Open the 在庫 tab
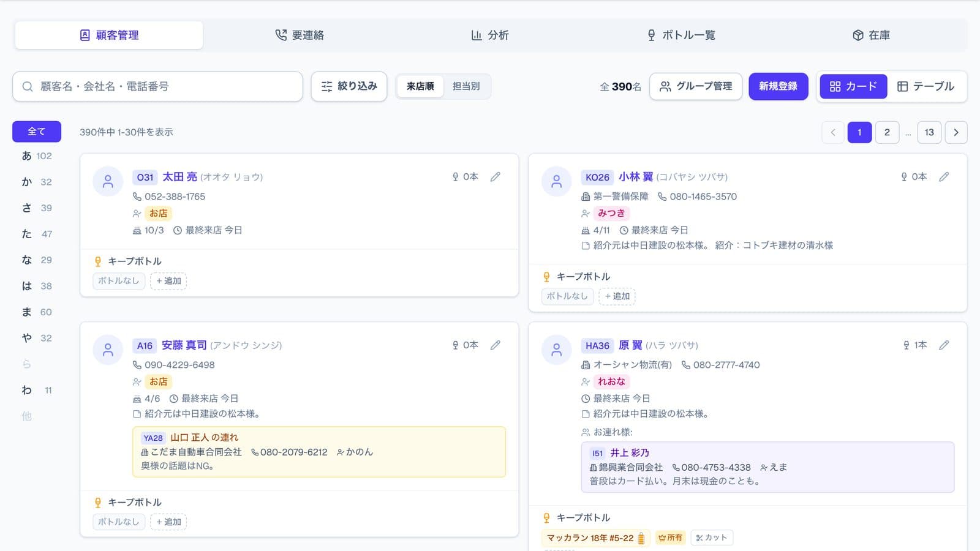This screenshot has height=551, width=980. point(872,35)
